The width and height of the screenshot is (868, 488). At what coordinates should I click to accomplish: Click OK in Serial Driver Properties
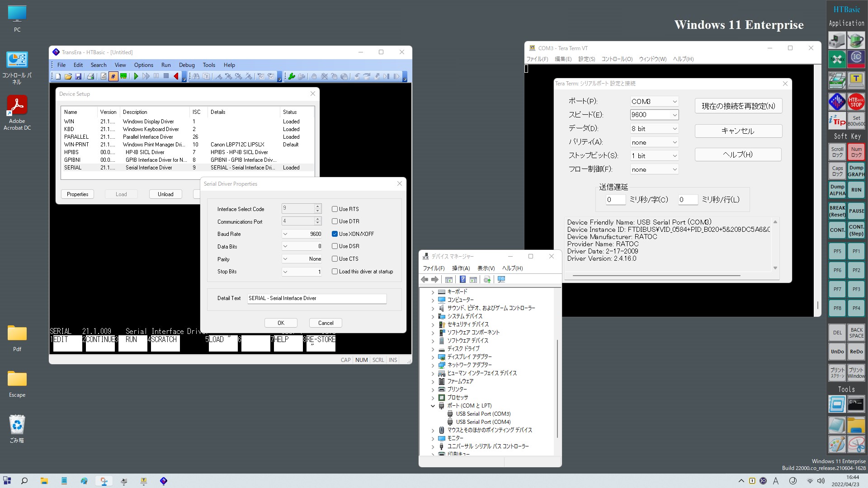coord(281,323)
